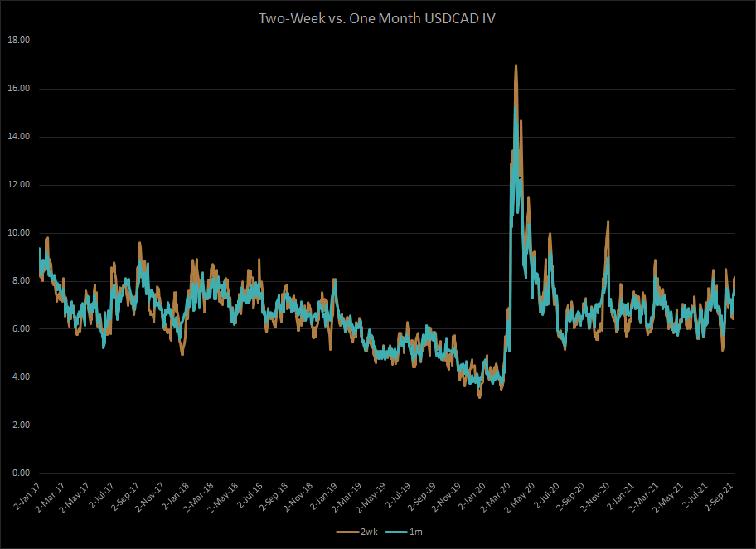The width and height of the screenshot is (756, 549).
Task: Click the 8.00 y-axis label
Action: pos(21,281)
